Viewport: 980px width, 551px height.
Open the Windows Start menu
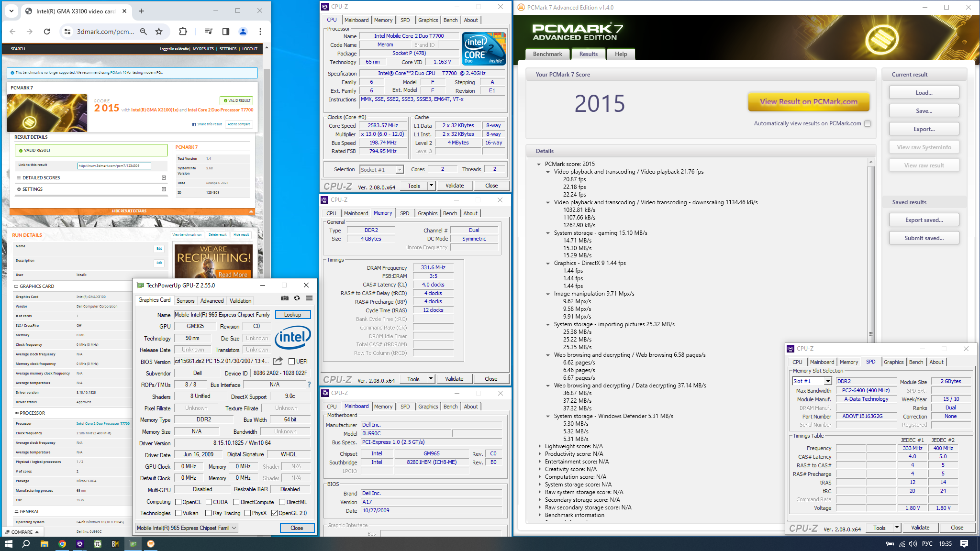coord(8,544)
